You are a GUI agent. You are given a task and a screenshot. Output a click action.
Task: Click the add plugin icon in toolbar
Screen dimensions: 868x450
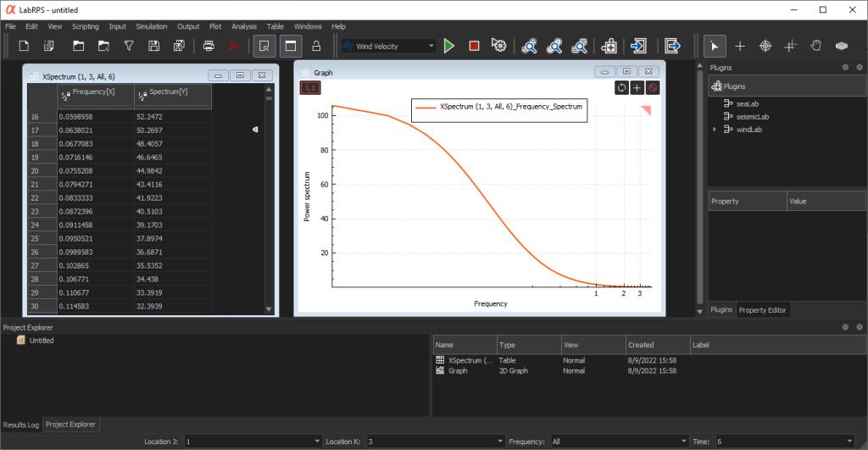pyautogui.click(x=608, y=46)
